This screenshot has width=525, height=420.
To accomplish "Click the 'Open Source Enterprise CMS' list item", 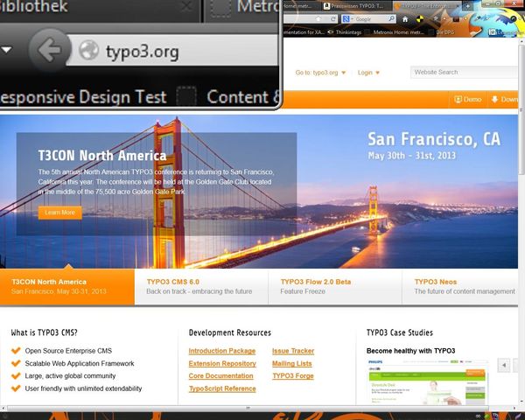I will tap(68, 351).
